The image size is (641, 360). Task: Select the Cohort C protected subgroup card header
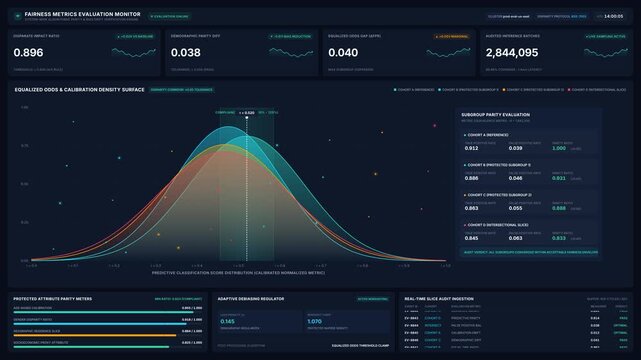497,195
